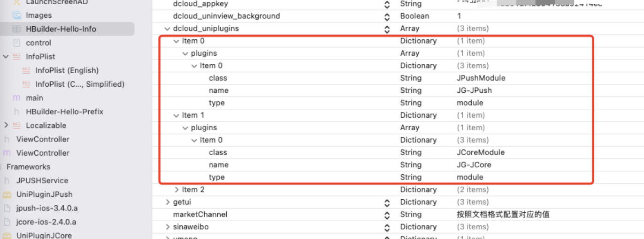Expand the getui dictionary row
The height and width of the screenshot is (239, 644).
tap(168, 202)
